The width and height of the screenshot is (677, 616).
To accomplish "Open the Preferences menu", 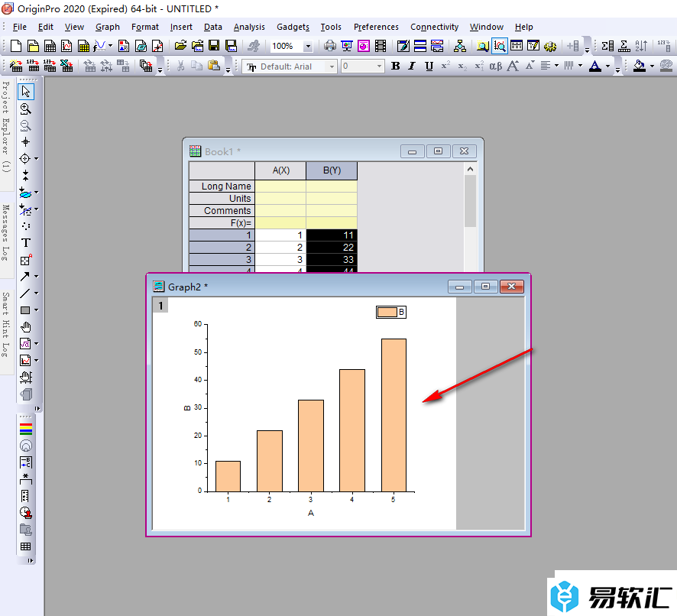I will pyautogui.click(x=376, y=27).
